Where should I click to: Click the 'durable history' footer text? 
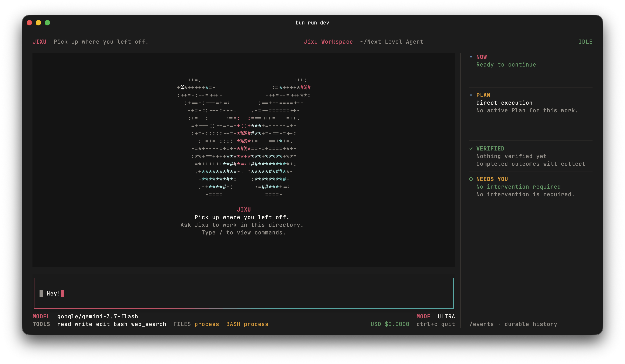(x=531, y=324)
